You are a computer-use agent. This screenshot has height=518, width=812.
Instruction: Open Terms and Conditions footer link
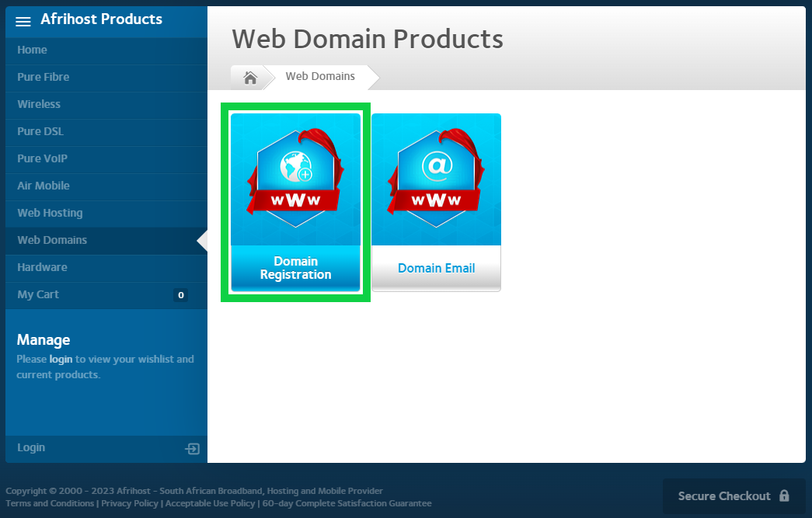point(50,503)
